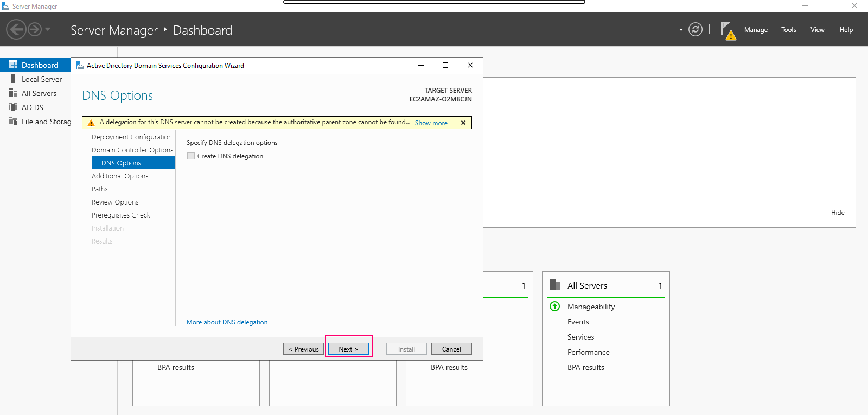
Task: Click the Cancel button in wizard
Action: (x=451, y=349)
